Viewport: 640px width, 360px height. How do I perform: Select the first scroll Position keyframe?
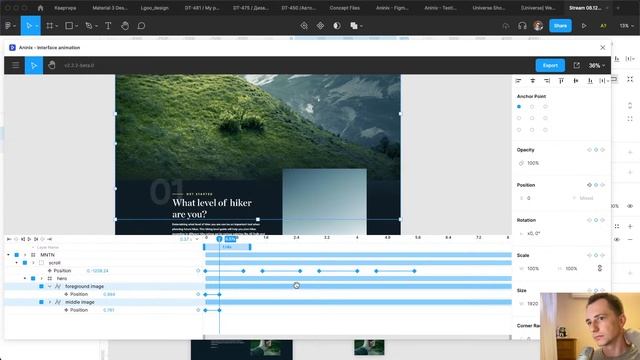[205, 271]
